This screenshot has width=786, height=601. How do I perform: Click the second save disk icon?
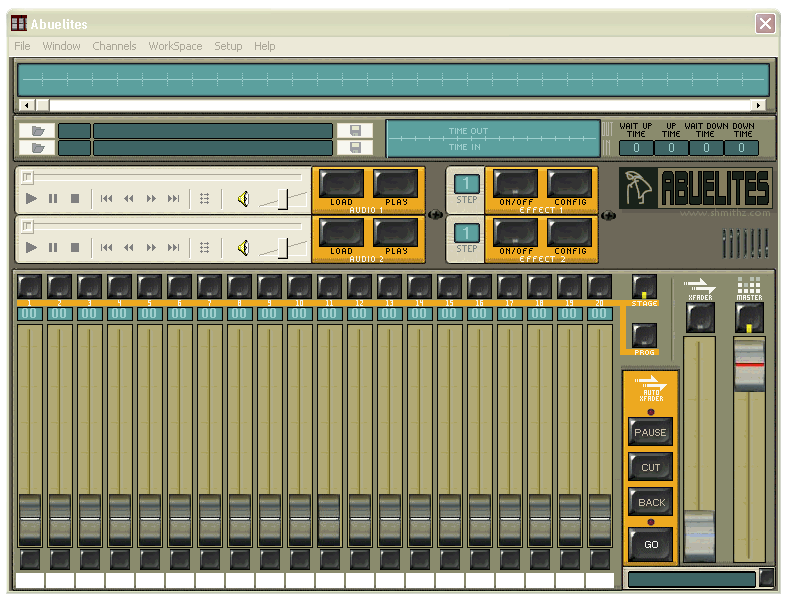355,147
